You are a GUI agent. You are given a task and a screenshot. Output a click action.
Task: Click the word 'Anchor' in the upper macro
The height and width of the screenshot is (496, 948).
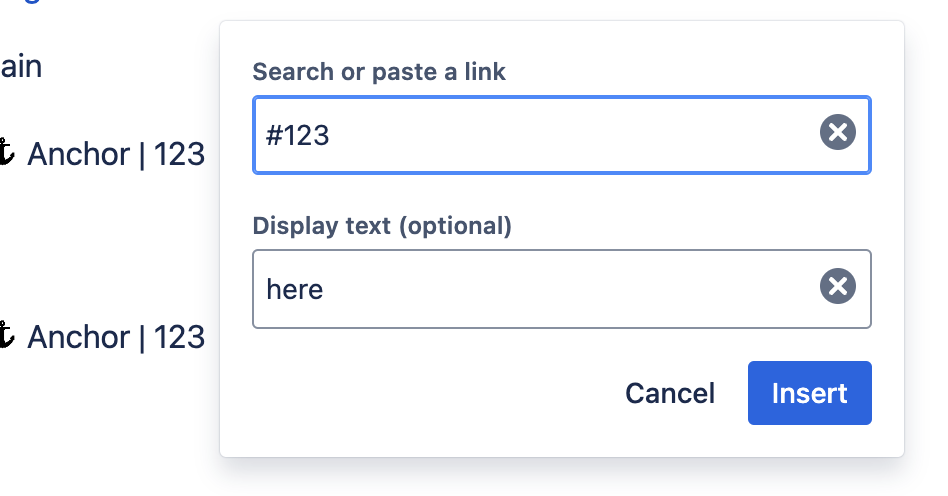pos(79,154)
